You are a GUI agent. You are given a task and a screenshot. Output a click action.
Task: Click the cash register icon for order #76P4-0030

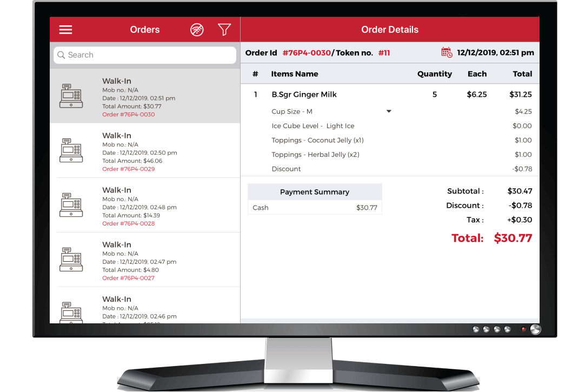(x=71, y=96)
